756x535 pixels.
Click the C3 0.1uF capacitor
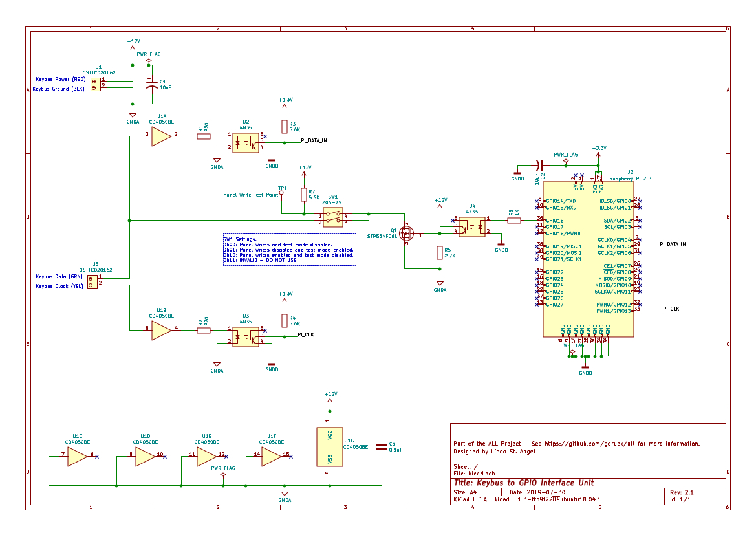[x=382, y=447]
